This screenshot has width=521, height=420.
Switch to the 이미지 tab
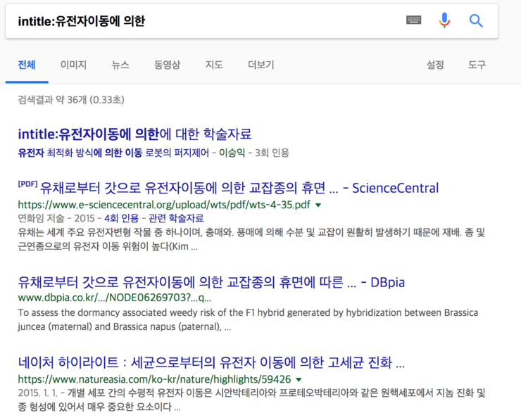73,65
